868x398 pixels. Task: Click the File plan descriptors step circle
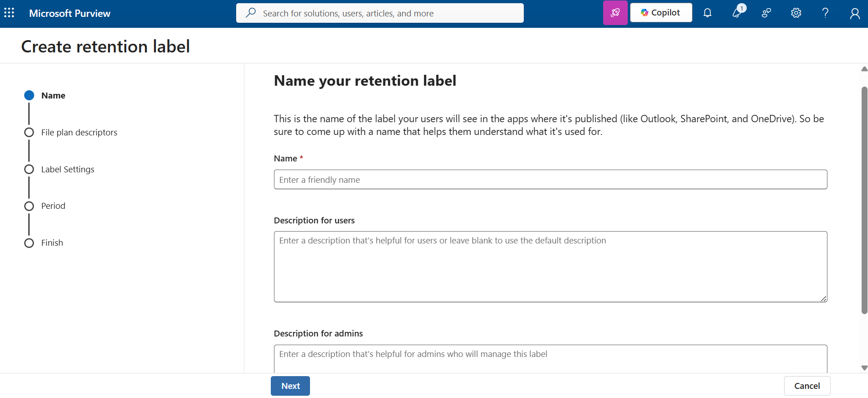point(29,132)
